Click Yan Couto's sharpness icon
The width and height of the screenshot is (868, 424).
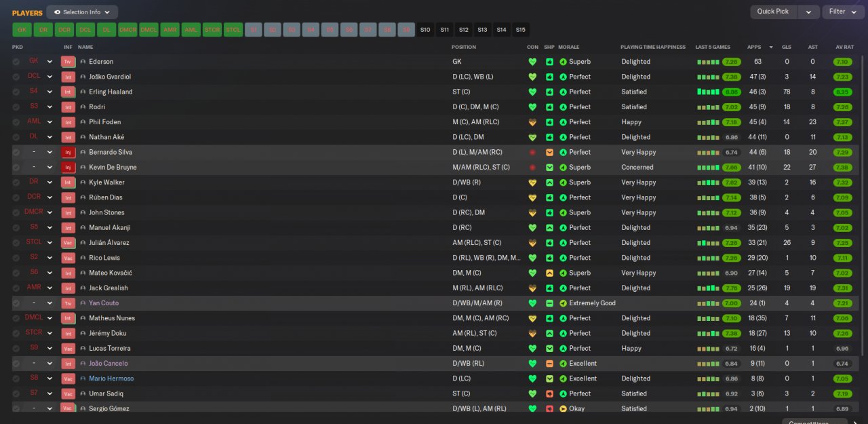[549, 303]
